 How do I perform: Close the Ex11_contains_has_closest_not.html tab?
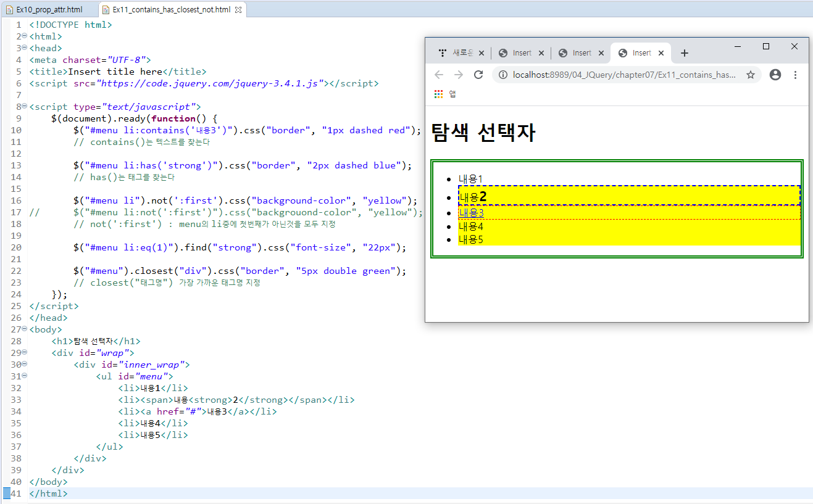tap(238, 10)
